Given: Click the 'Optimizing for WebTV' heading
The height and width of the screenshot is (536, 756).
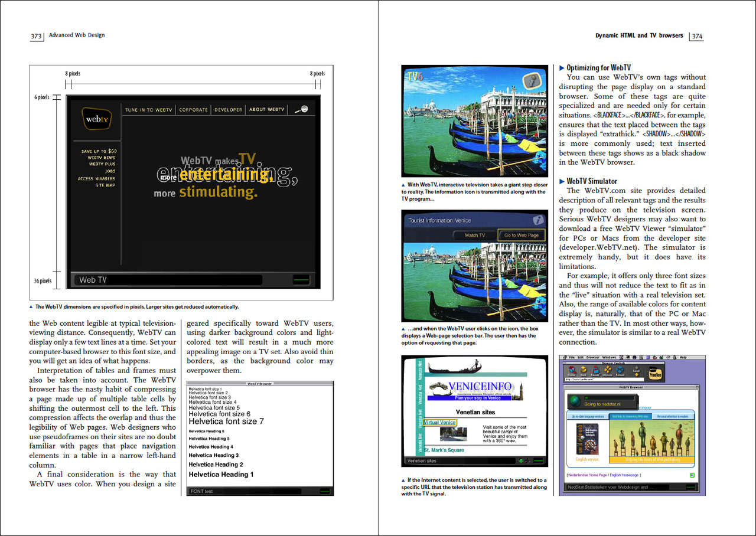Looking at the screenshot, I should click(598, 67).
